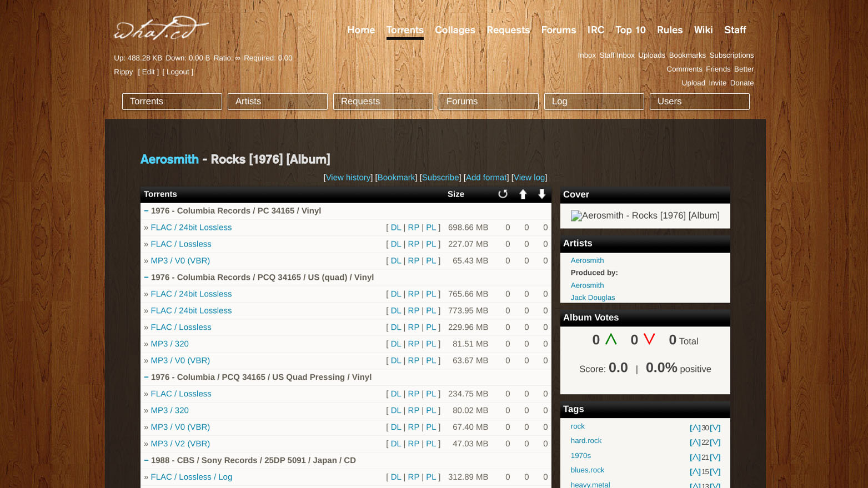Open the MP3 / V2 (VBR) torrent

(x=180, y=444)
